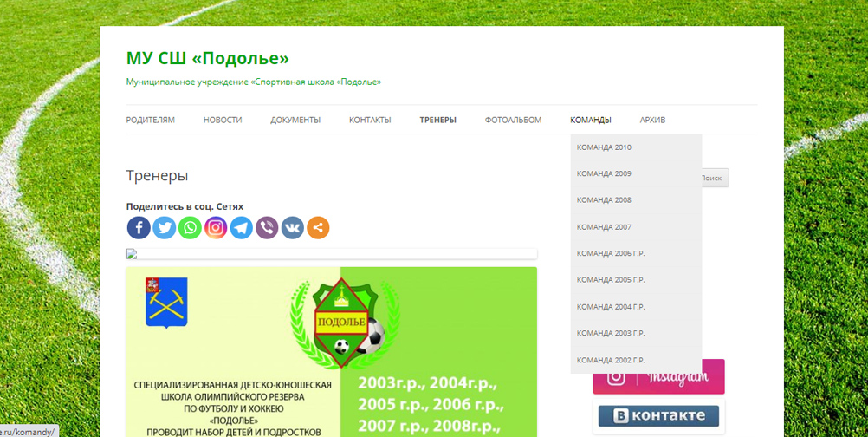Open the КОМАНДЫ dropdown menu
Viewport: 868px width, 437px height.
590,120
